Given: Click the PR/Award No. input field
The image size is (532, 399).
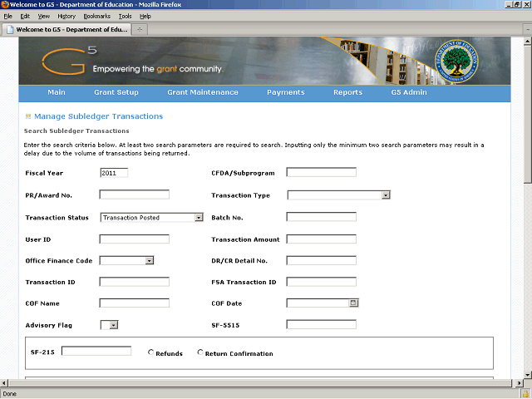Looking at the screenshot, I should [135, 195].
